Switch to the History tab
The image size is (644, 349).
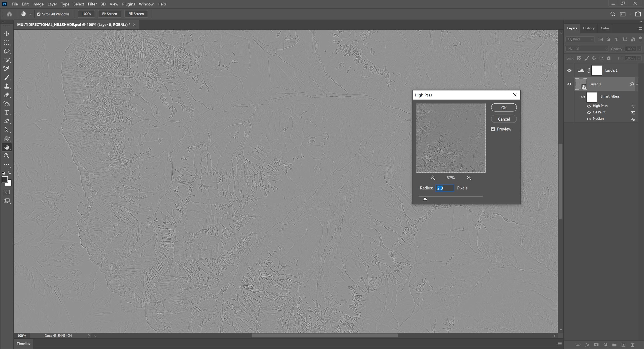click(589, 28)
